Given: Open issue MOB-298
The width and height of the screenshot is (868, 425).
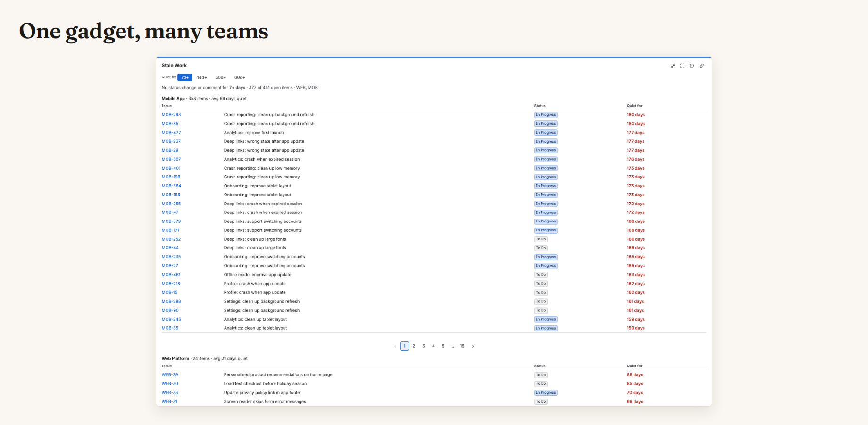Looking at the screenshot, I should (171, 301).
